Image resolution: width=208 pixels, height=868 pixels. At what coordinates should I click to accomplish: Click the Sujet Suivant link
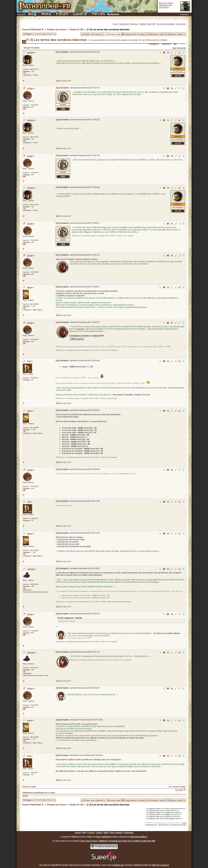click(x=179, y=48)
